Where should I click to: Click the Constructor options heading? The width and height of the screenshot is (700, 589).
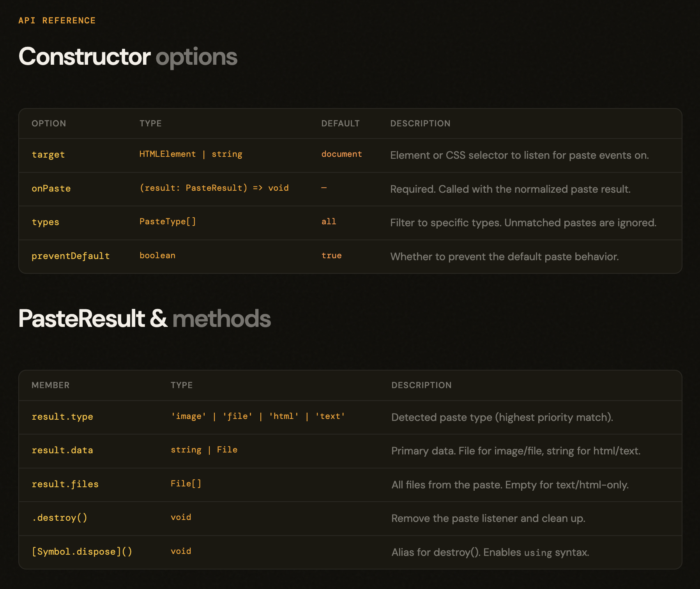tap(128, 57)
